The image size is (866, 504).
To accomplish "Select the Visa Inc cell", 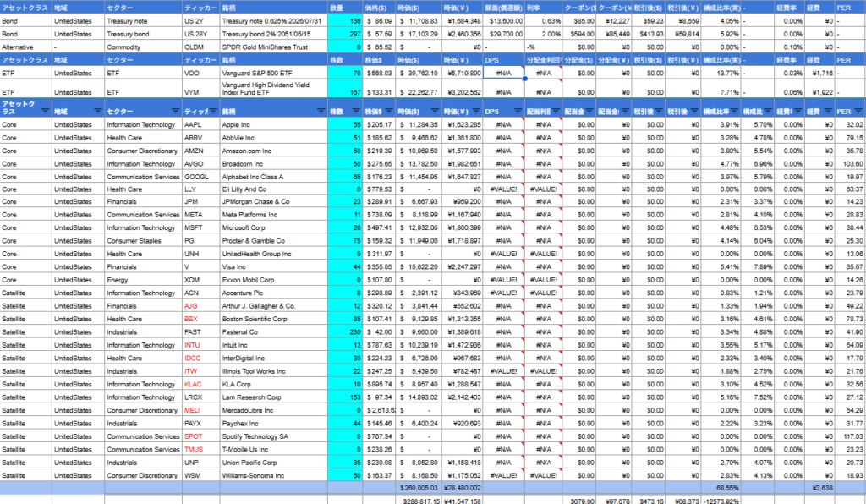I will click(273, 266).
